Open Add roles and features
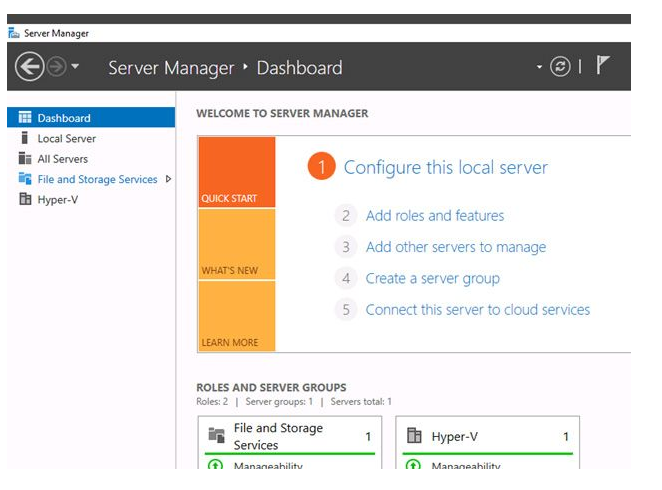The width and height of the screenshot is (662, 490). point(435,216)
